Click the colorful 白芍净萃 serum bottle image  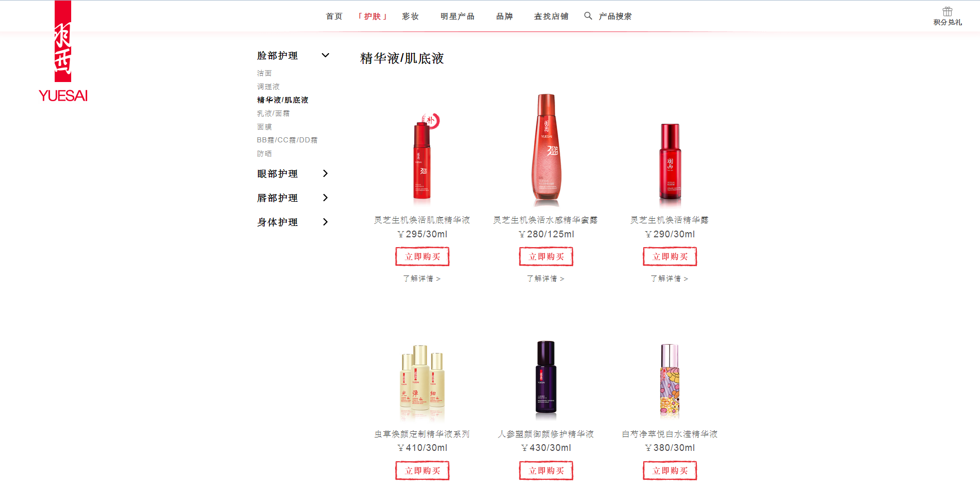(669, 380)
